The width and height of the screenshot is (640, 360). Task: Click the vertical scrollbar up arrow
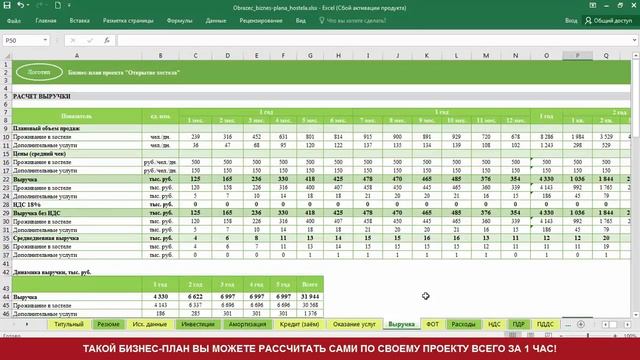coord(636,56)
